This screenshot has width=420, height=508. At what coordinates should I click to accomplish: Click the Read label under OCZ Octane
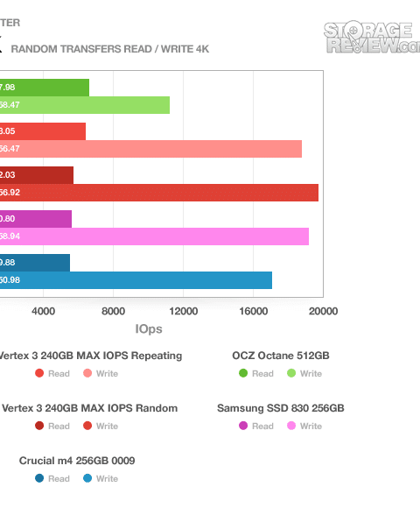point(262,373)
